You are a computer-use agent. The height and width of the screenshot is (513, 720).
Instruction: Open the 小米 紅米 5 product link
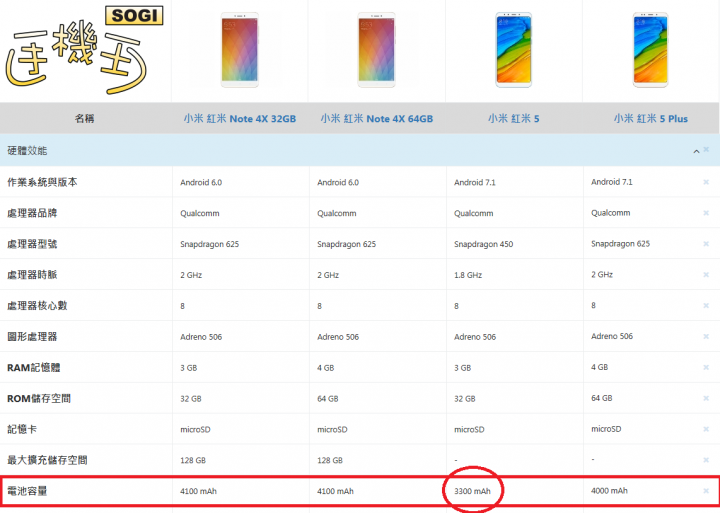point(513,118)
